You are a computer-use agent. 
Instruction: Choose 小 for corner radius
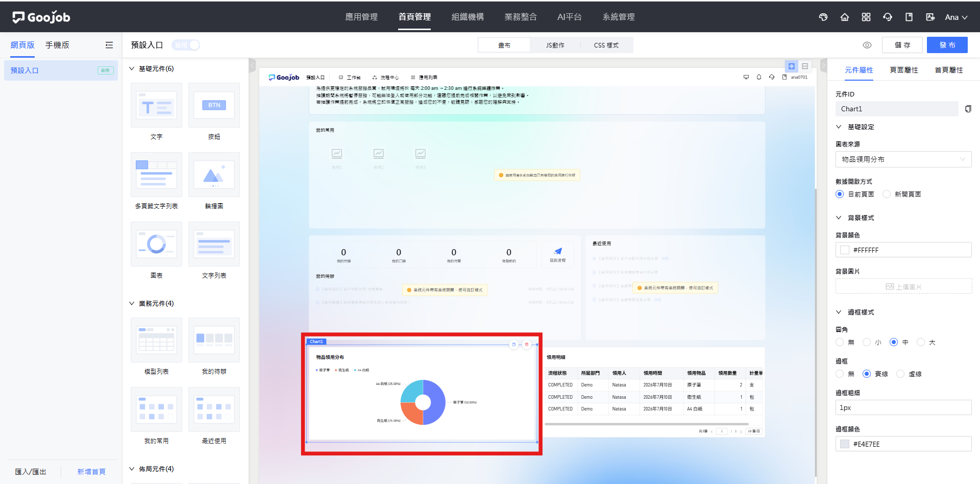tap(867, 342)
